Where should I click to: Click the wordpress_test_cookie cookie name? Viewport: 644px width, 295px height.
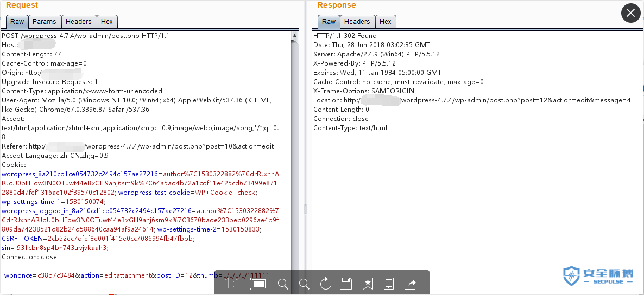point(154,193)
